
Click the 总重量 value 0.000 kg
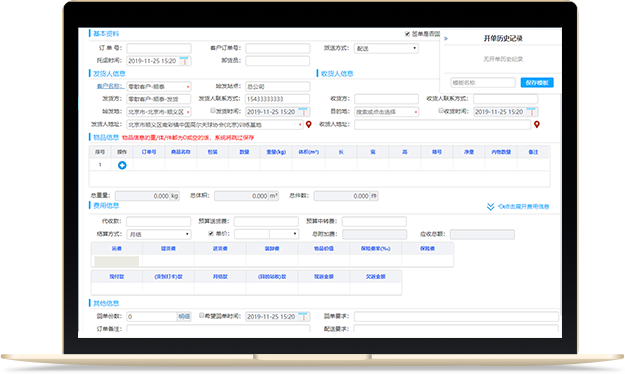click(147, 196)
